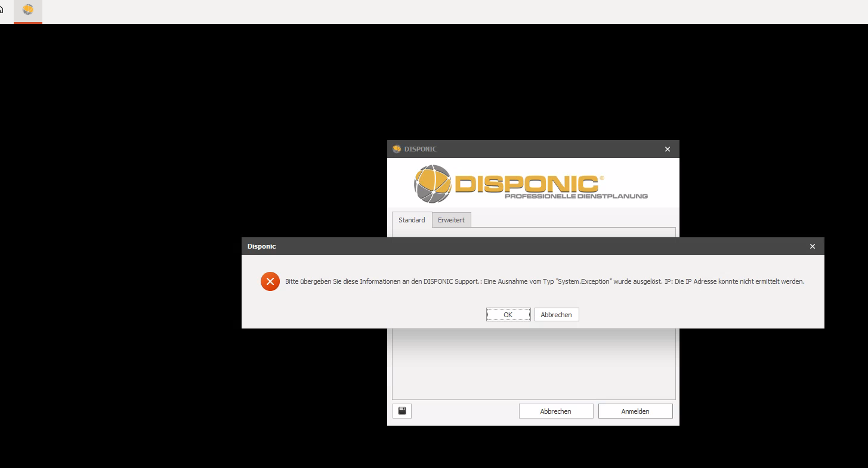The image size is (868, 468).
Task: Click Anmelden in the DISPONIC login window
Action: click(635, 411)
